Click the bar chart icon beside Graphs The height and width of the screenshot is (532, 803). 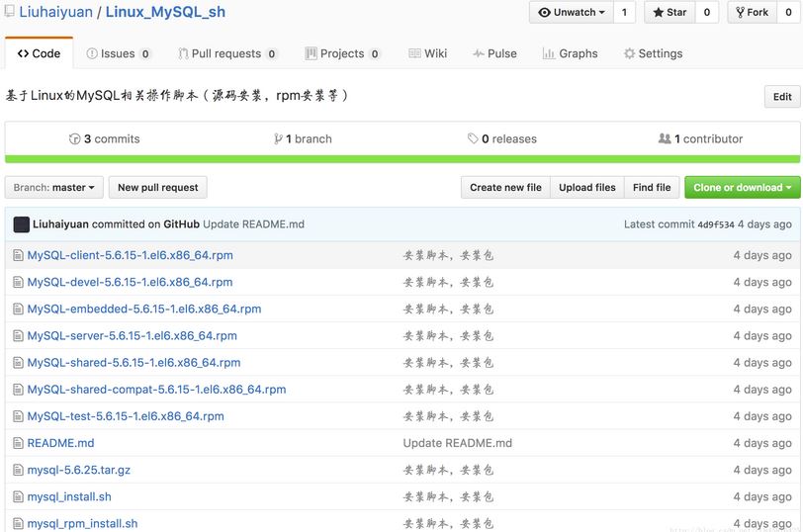tap(549, 53)
